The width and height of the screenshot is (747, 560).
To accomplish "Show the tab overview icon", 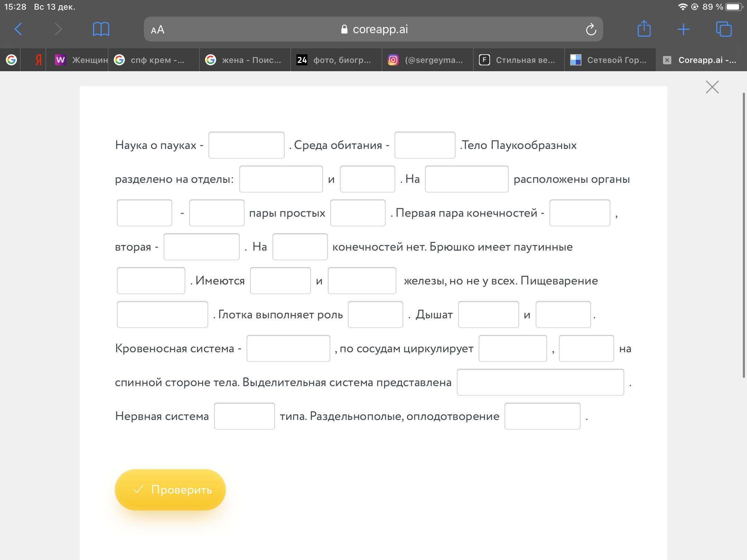I will point(723,29).
